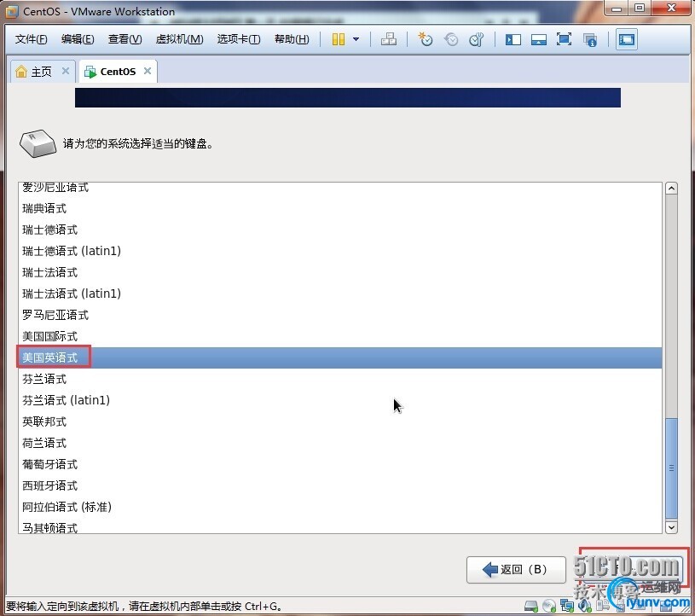Select 罗马尼亚语式 keyboard layout

click(x=340, y=315)
